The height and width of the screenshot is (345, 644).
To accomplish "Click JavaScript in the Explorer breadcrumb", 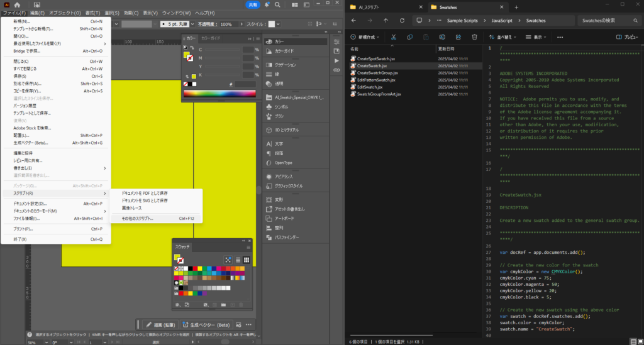I will 502,21.
